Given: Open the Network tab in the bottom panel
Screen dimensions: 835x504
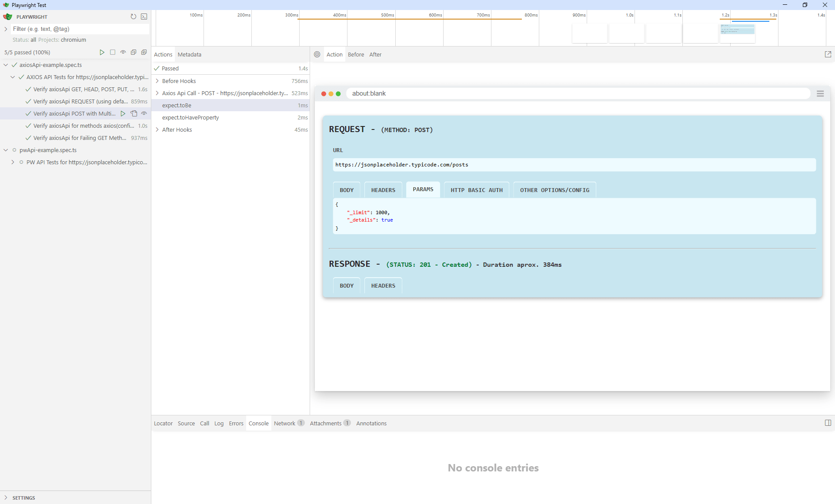Looking at the screenshot, I should coord(284,423).
